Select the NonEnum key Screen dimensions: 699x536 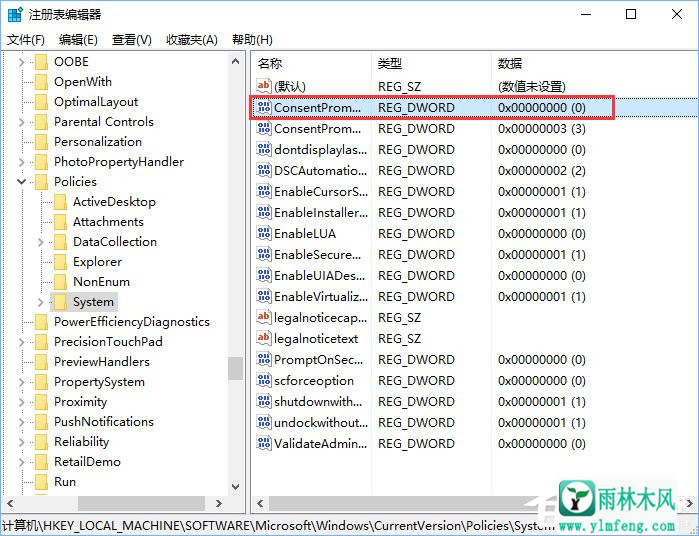coord(101,282)
